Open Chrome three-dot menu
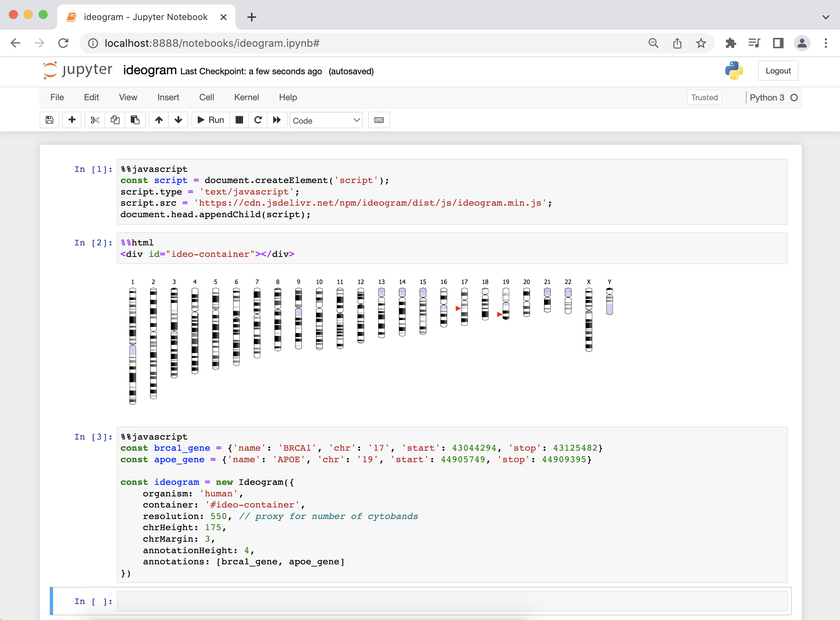Viewport: 840px width, 620px height. tap(826, 43)
